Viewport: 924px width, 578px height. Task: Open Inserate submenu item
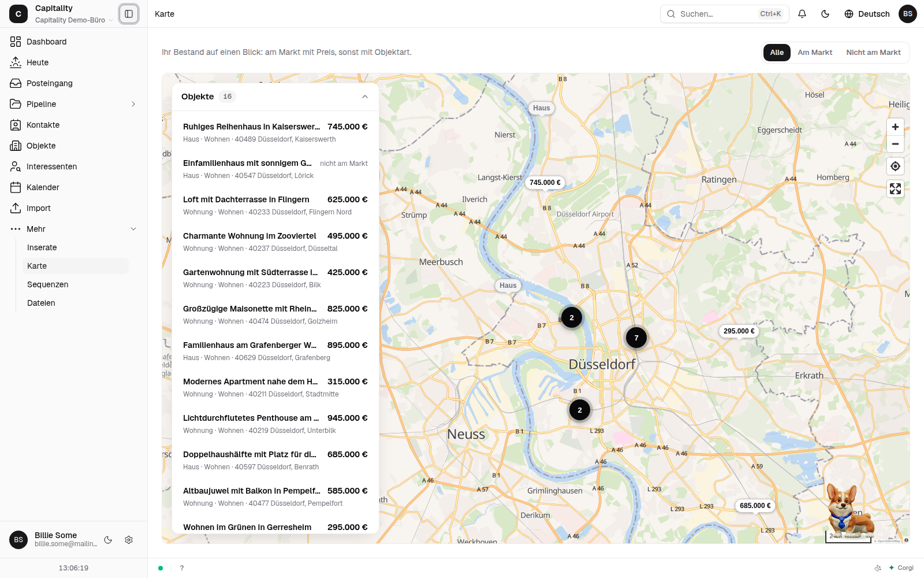(75, 247)
